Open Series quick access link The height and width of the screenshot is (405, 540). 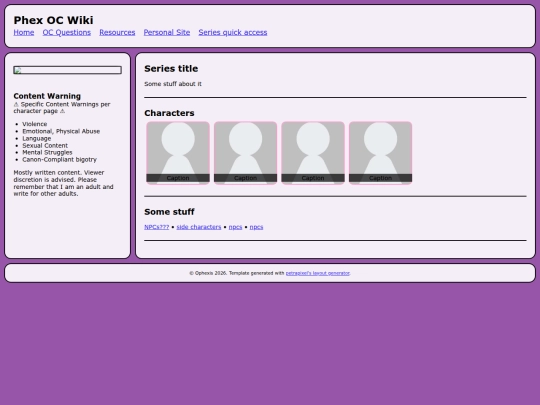233,32
